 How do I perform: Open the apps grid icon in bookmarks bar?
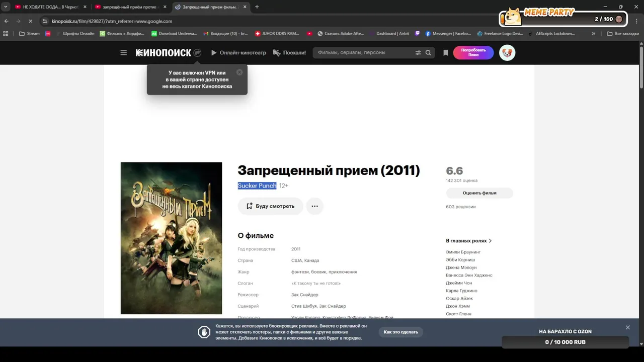click(6, 34)
